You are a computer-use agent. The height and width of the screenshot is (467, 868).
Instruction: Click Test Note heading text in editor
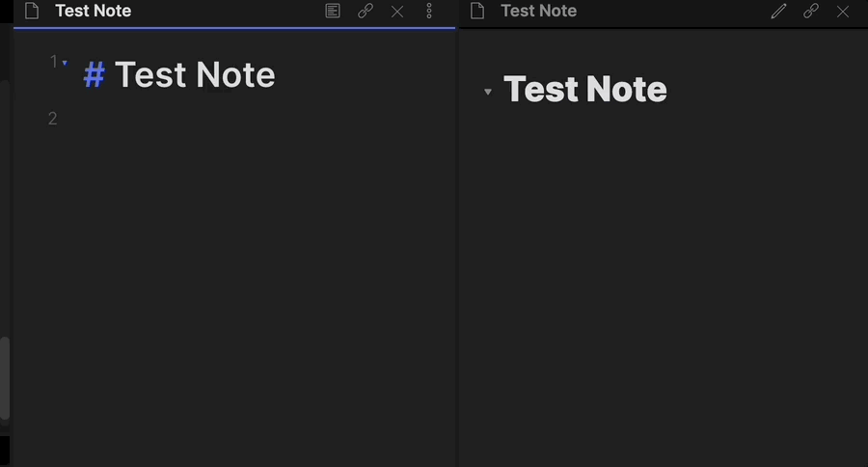click(x=195, y=75)
